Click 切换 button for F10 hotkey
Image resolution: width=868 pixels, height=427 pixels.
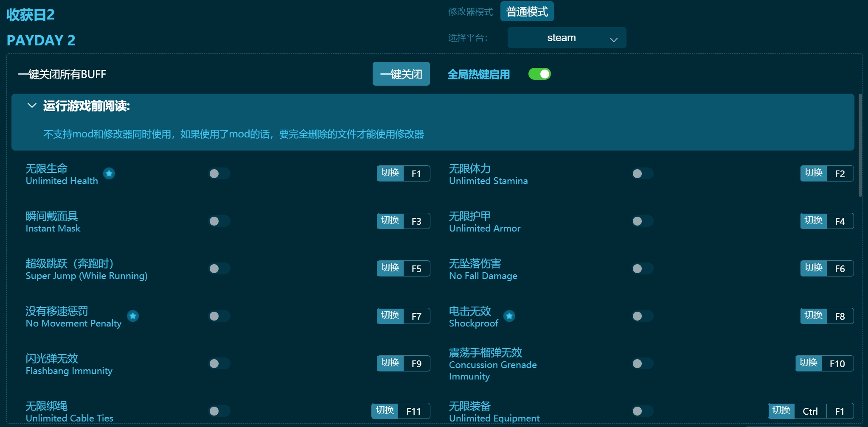(x=809, y=363)
